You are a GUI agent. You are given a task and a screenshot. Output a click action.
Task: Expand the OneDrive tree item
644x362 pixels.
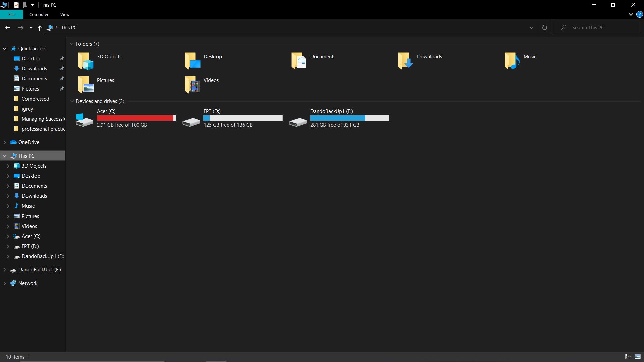5,142
